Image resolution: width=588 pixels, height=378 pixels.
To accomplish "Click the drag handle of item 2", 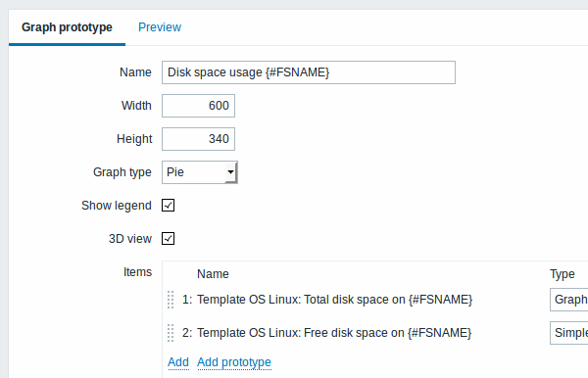I will click(171, 333).
